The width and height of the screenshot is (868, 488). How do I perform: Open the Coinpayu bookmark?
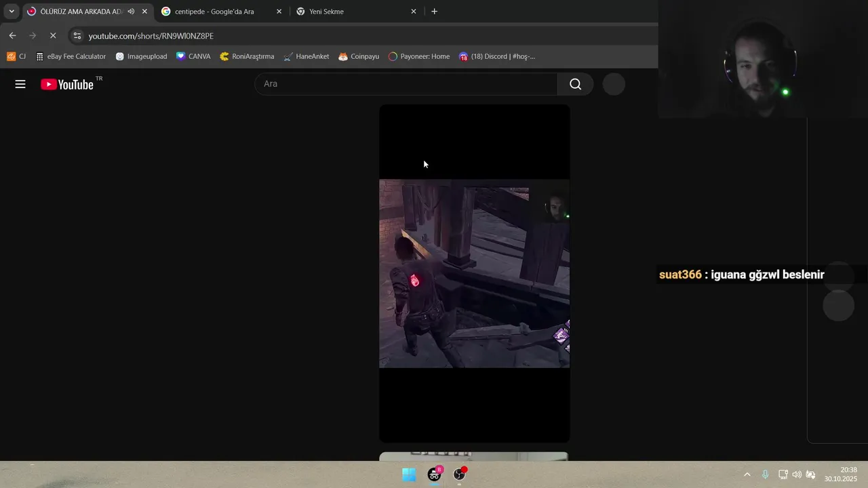coord(359,56)
